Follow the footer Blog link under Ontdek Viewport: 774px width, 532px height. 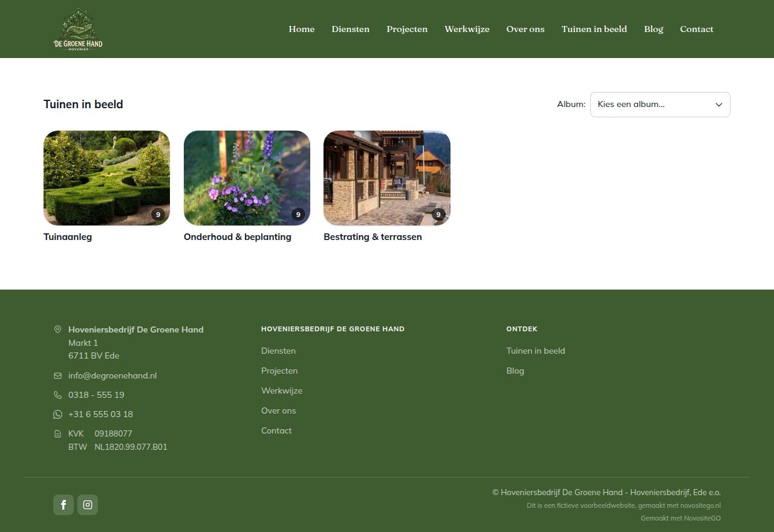(515, 371)
